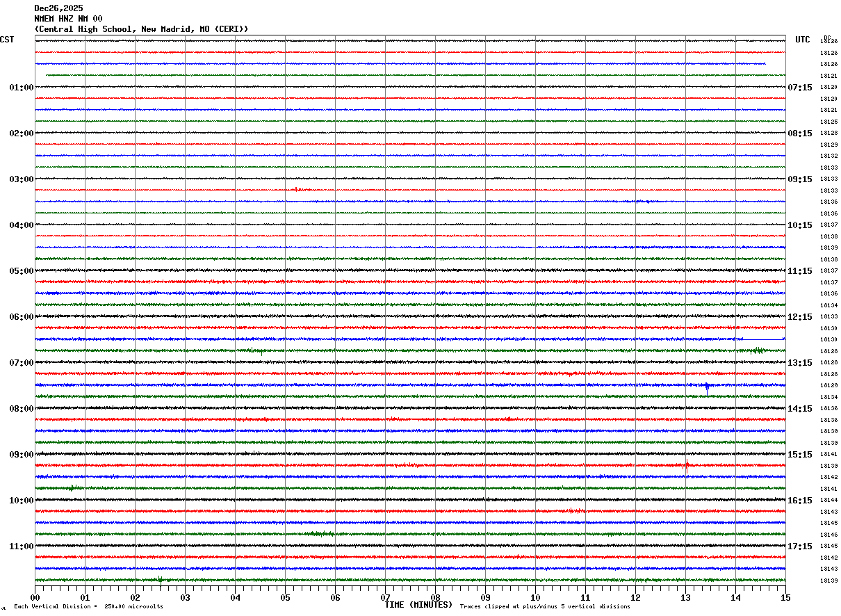Select the 05 minute tick label
The image size is (841, 616).
[x=285, y=598]
